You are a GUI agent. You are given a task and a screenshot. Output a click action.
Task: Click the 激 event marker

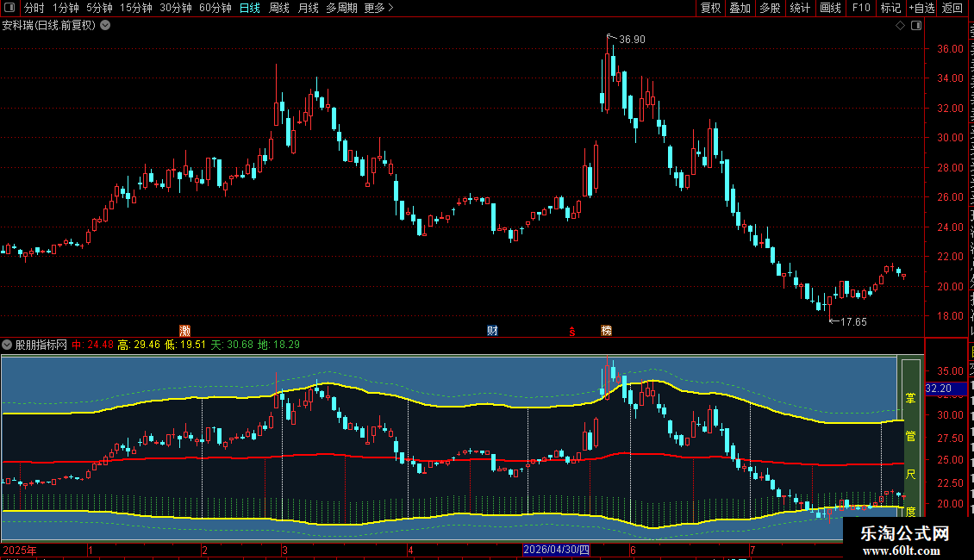[184, 330]
